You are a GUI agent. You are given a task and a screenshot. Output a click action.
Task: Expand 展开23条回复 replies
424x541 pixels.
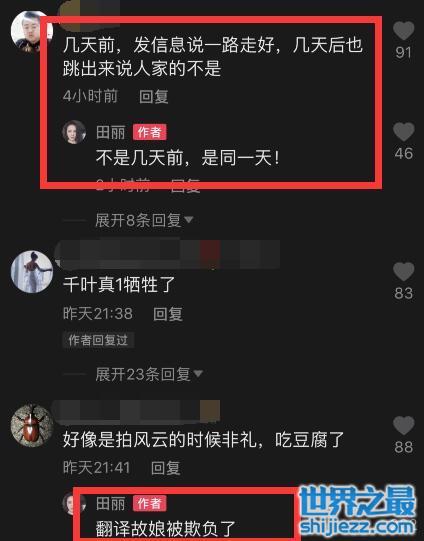point(149,374)
